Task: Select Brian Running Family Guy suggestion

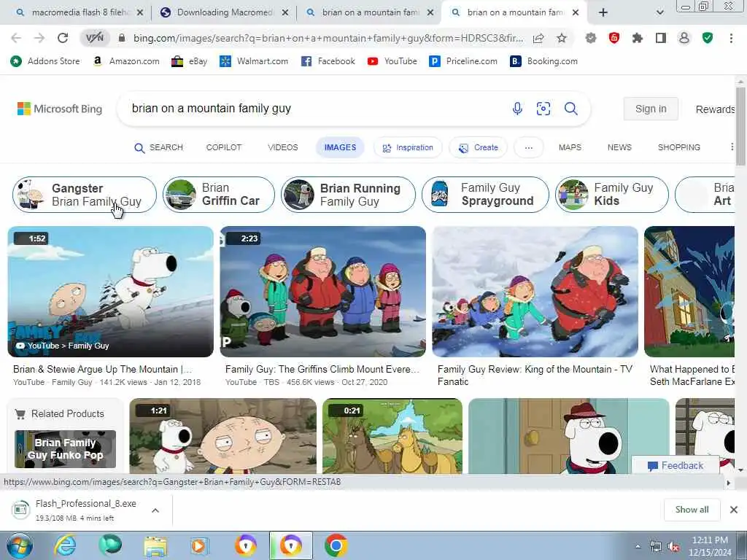Action: [x=348, y=195]
